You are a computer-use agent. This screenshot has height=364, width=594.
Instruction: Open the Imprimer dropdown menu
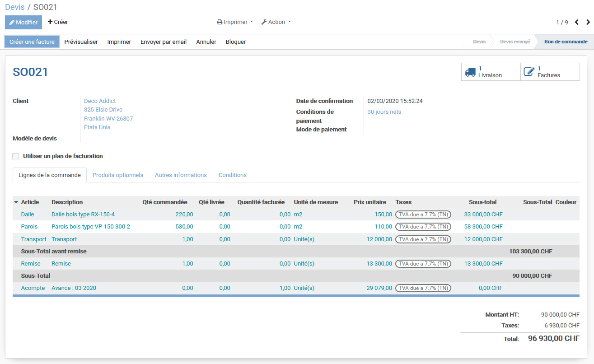click(x=235, y=22)
